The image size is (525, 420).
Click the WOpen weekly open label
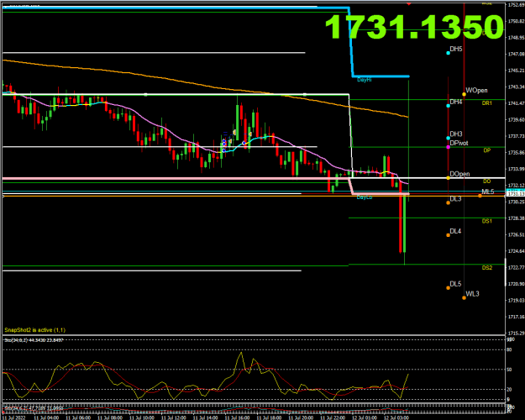click(476, 91)
